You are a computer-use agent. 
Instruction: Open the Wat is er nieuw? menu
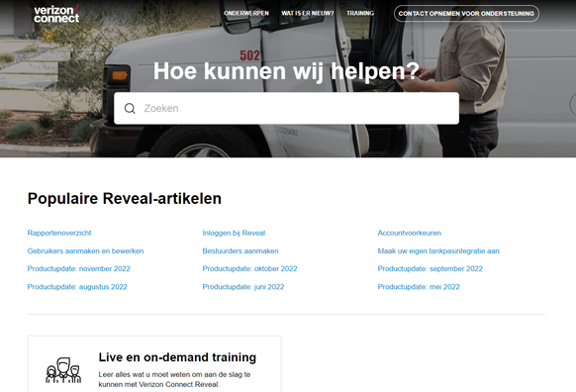tap(308, 13)
